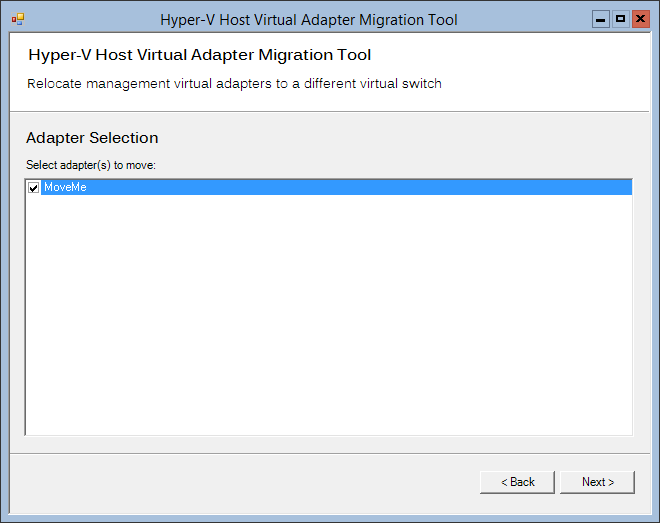Proceed with the Next button
Image resolution: width=660 pixels, height=523 pixels.
point(597,482)
